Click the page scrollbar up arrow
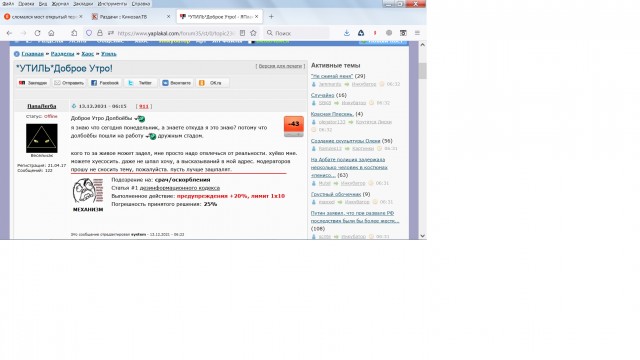 422,45
